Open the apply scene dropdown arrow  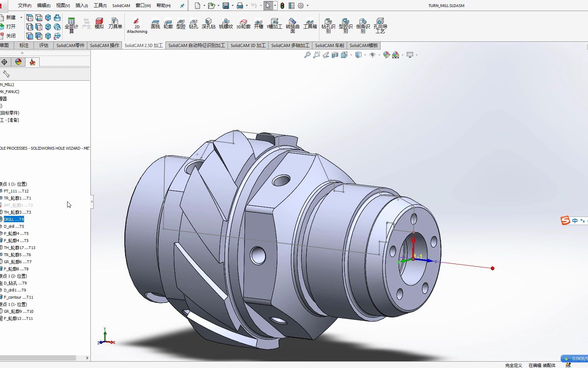[402, 55]
